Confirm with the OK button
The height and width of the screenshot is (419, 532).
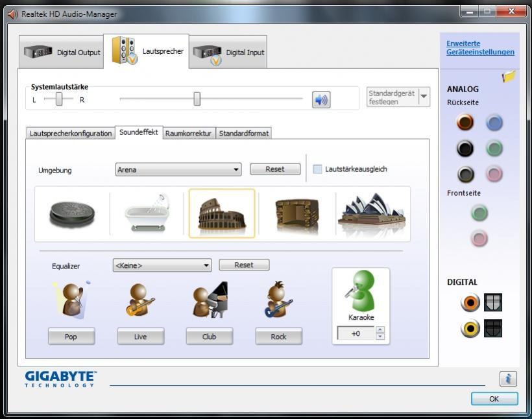point(494,399)
